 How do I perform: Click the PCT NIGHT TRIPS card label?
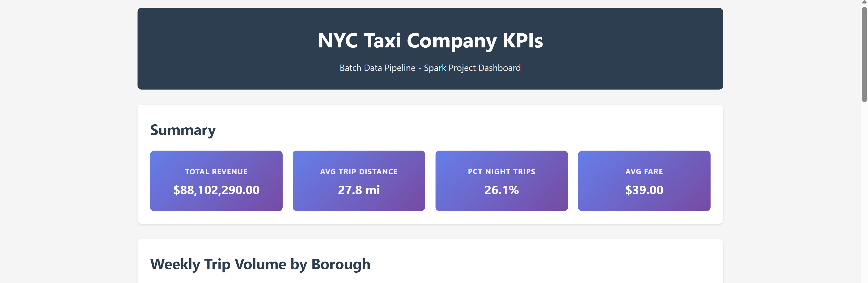(x=501, y=172)
